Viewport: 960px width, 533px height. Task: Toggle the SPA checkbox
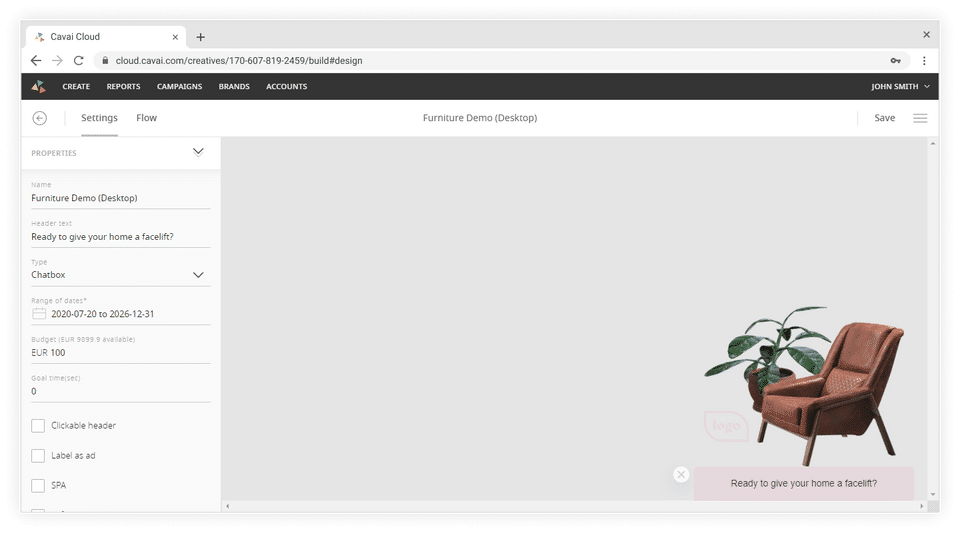38,486
